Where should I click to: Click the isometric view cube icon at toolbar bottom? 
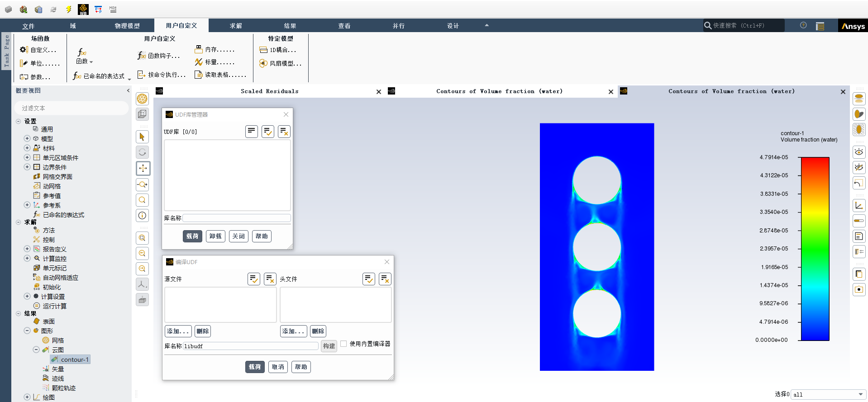[x=142, y=299]
